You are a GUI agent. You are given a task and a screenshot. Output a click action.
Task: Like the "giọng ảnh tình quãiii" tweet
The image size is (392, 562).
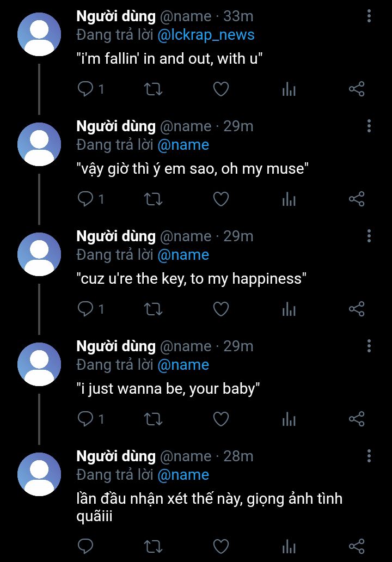point(221,547)
